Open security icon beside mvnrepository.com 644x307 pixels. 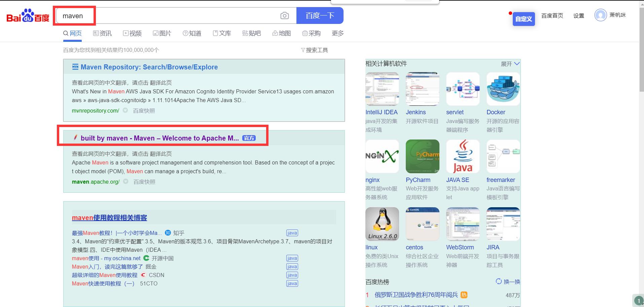(x=125, y=110)
